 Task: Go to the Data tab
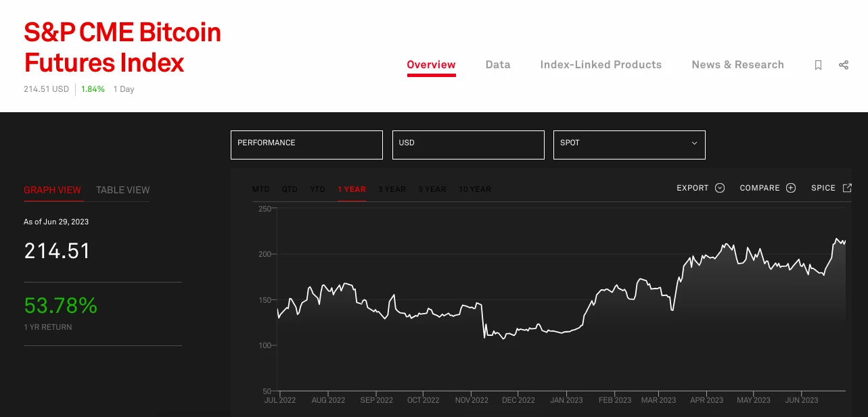(x=498, y=65)
